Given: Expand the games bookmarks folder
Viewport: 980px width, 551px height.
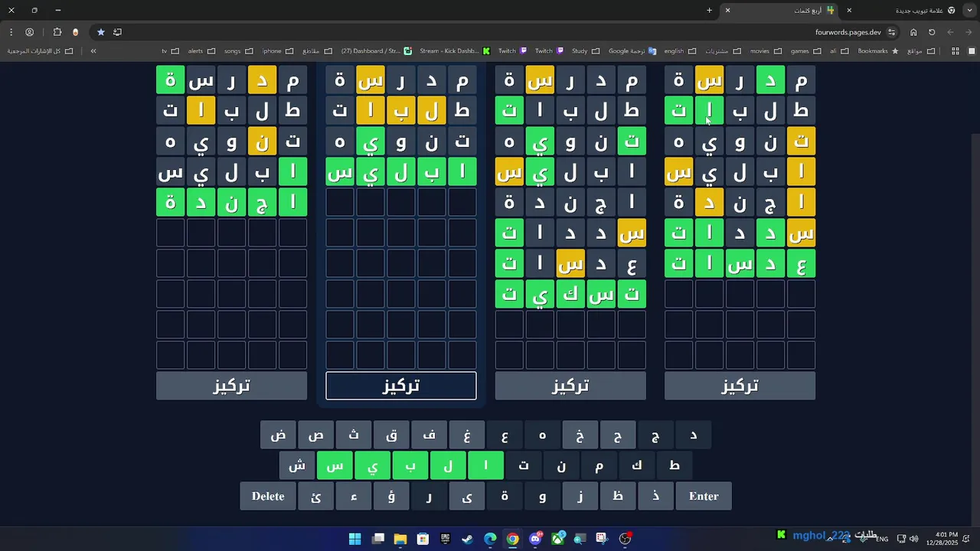Looking at the screenshot, I should click(x=806, y=51).
